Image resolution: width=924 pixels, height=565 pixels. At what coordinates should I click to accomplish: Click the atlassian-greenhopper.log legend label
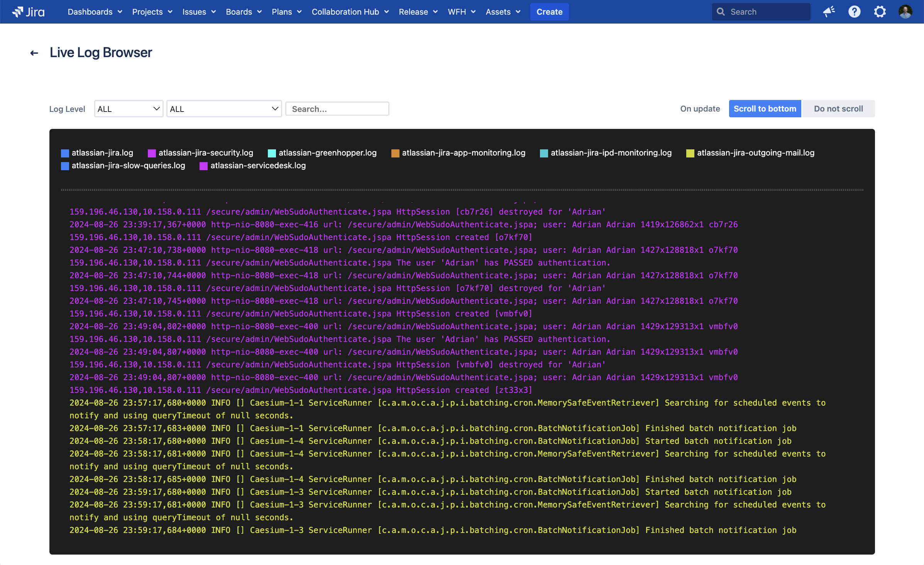pyautogui.click(x=328, y=153)
